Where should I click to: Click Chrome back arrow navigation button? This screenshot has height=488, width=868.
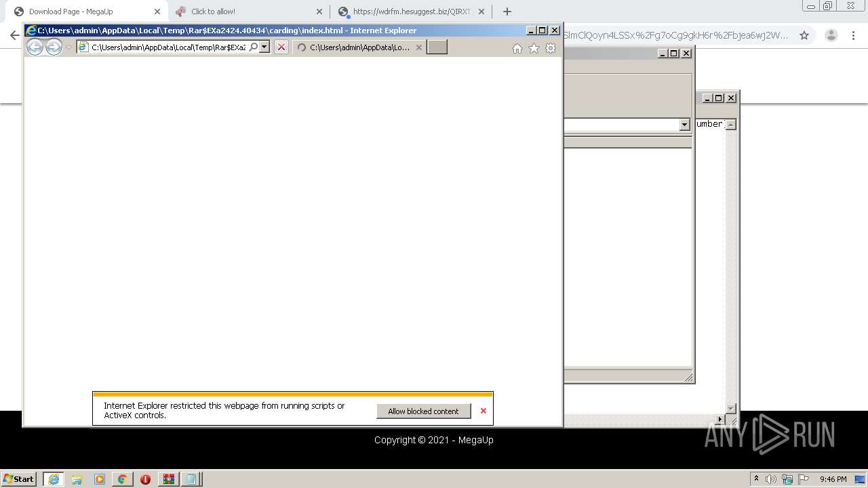[x=14, y=35]
